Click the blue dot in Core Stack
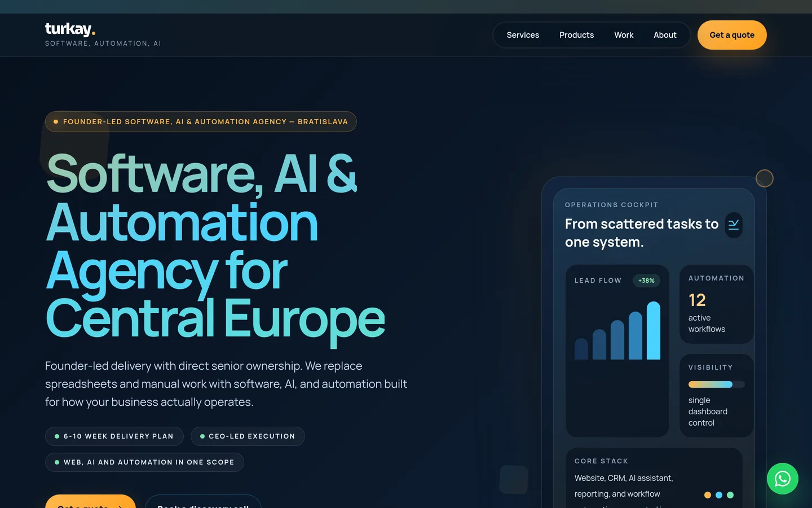Image resolution: width=812 pixels, height=508 pixels. 719,495
